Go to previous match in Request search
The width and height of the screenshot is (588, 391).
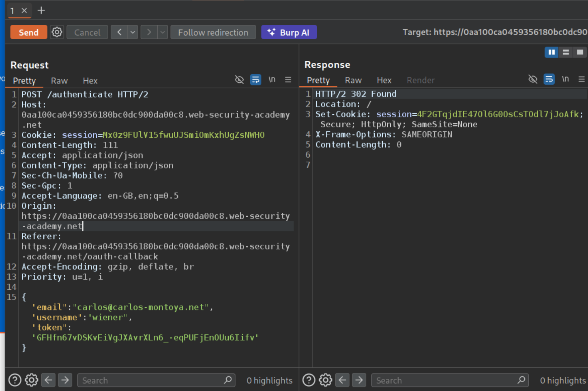tap(48, 380)
